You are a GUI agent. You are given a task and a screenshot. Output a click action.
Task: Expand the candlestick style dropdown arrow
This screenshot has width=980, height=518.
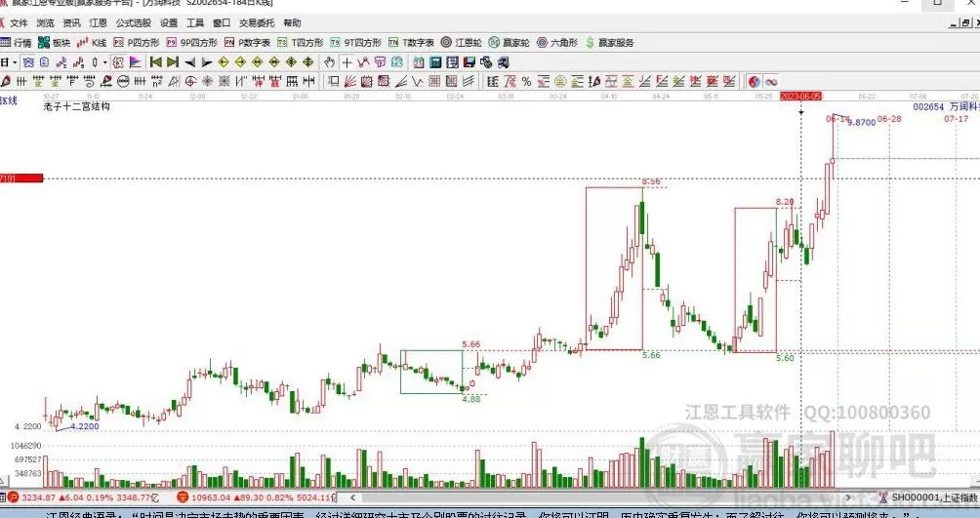coord(105,62)
